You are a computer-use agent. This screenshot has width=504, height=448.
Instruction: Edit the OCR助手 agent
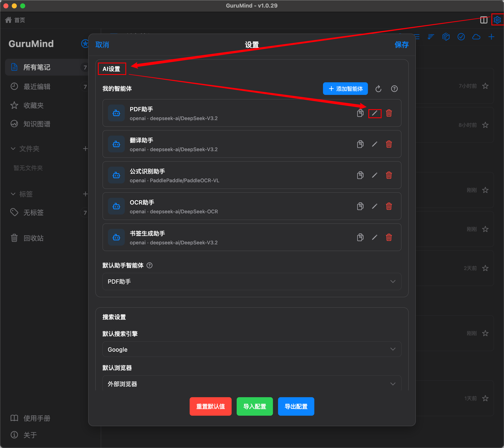click(374, 206)
